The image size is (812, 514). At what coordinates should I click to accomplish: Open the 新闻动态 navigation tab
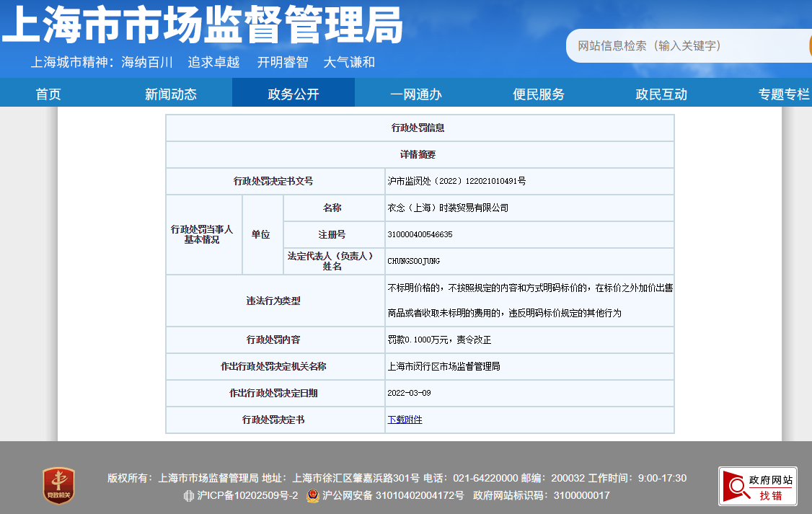click(171, 94)
